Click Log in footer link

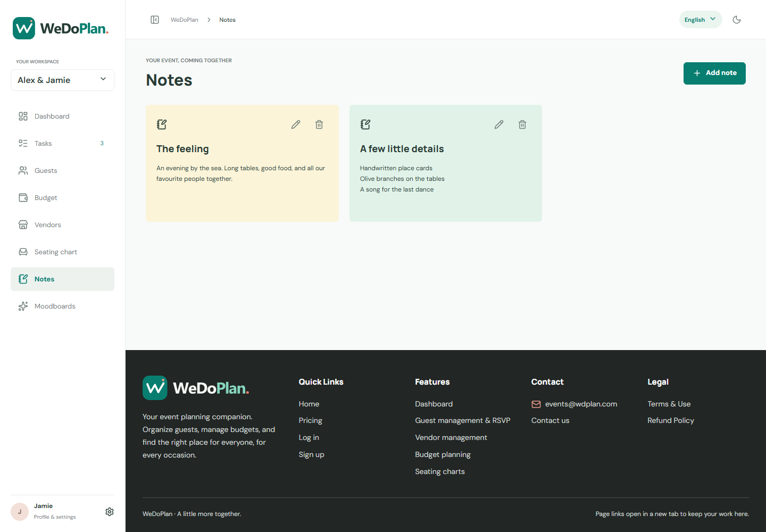point(309,438)
